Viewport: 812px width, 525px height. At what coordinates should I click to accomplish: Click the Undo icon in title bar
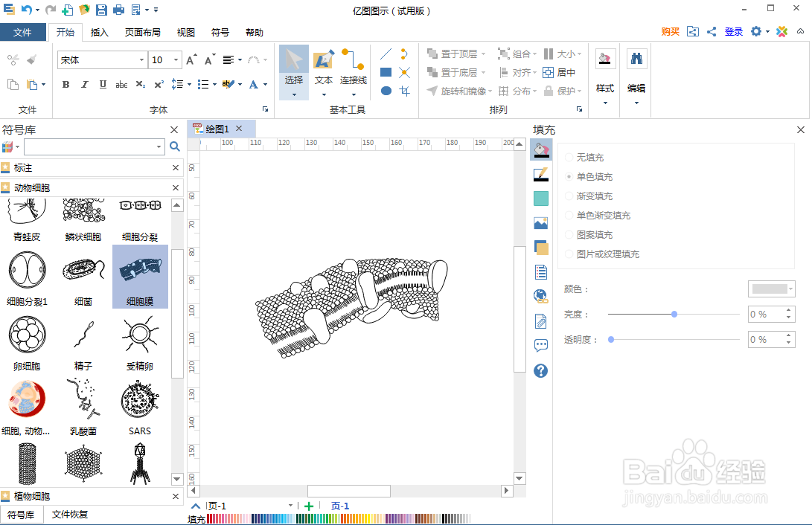coord(26,10)
